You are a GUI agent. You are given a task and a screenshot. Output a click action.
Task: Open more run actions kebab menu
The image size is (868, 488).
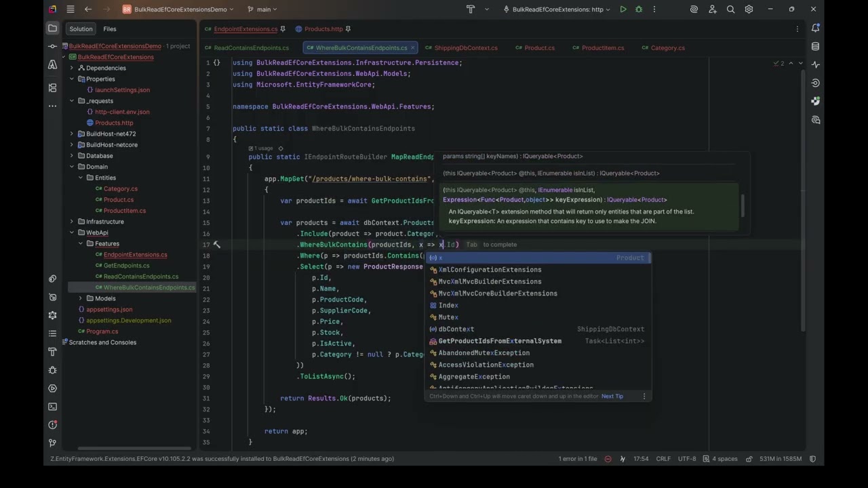[654, 9]
